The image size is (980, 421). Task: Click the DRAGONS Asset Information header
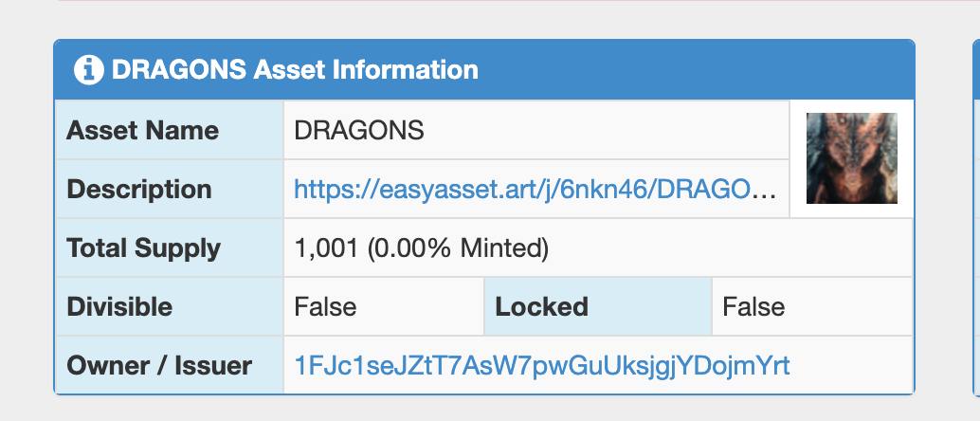(484, 69)
